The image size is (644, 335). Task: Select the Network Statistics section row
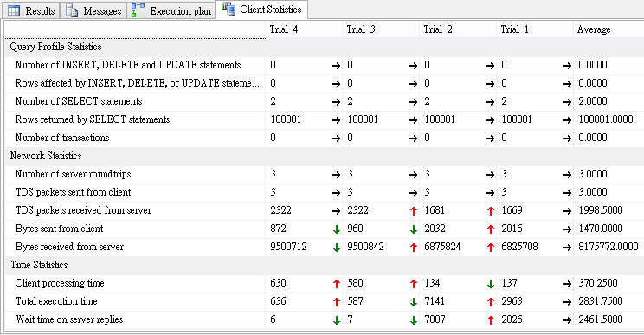(x=325, y=156)
